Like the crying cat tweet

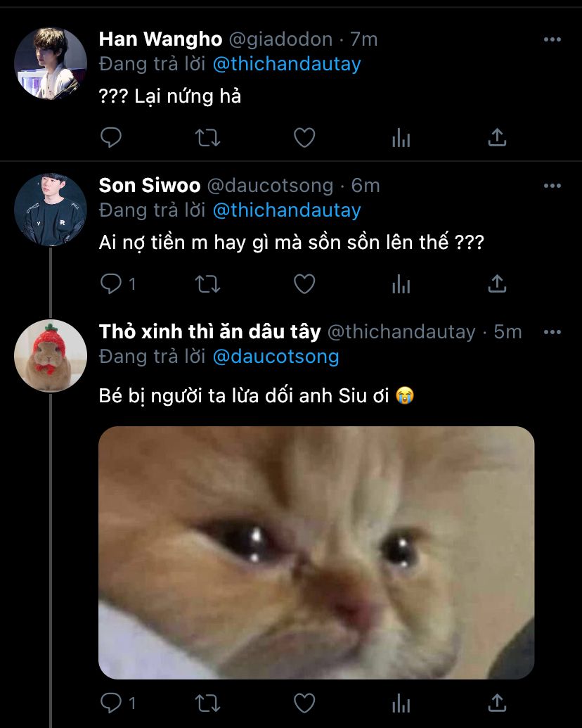[x=304, y=703]
